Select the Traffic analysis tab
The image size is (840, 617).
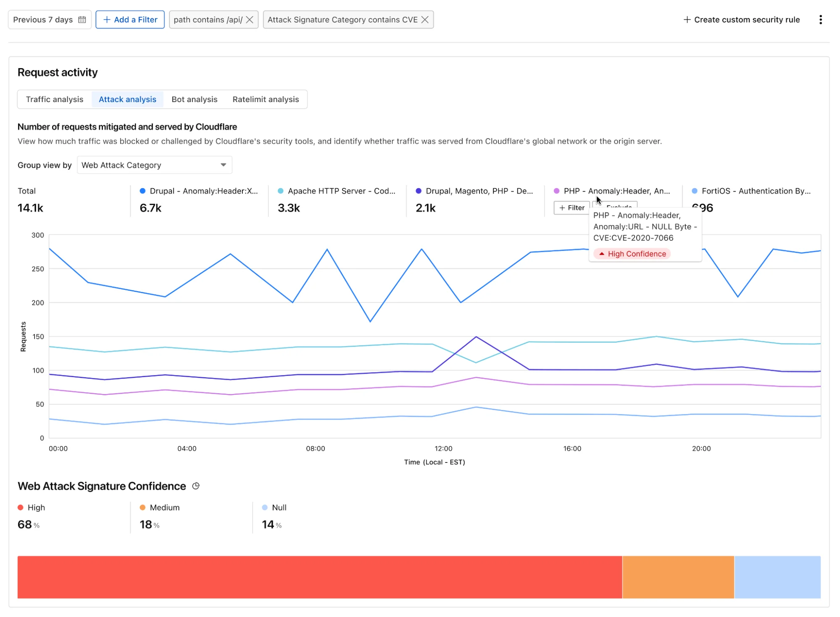pyautogui.click(x=55, y=99)
